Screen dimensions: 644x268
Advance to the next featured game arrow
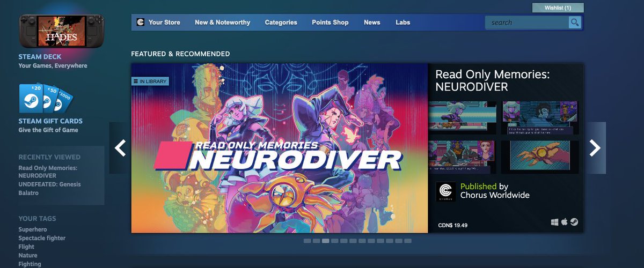(x=595, y=148)
